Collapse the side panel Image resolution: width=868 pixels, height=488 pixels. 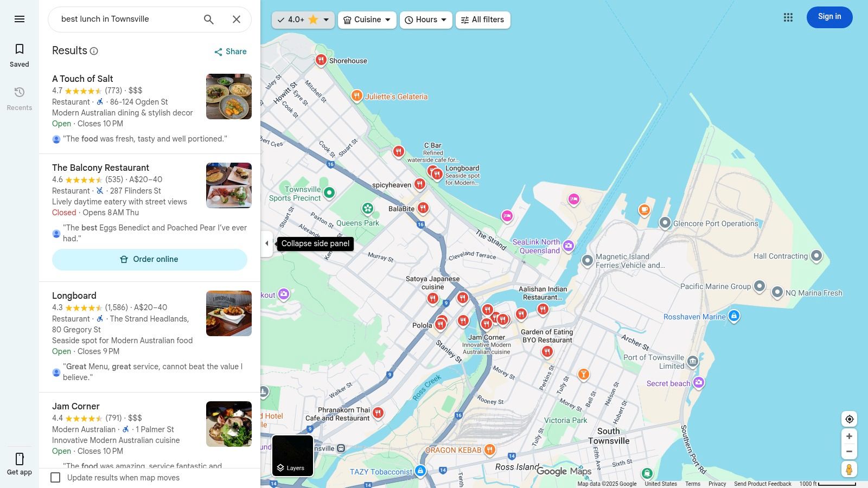click(x=267, y=243)
